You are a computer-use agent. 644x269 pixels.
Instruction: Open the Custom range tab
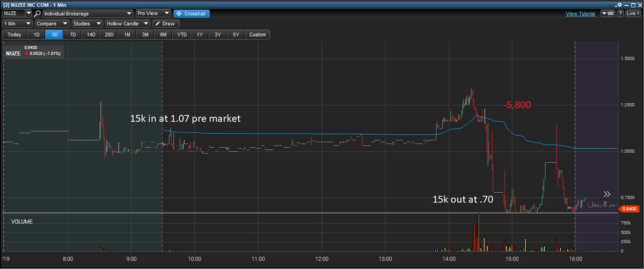[x=258, y=34]
